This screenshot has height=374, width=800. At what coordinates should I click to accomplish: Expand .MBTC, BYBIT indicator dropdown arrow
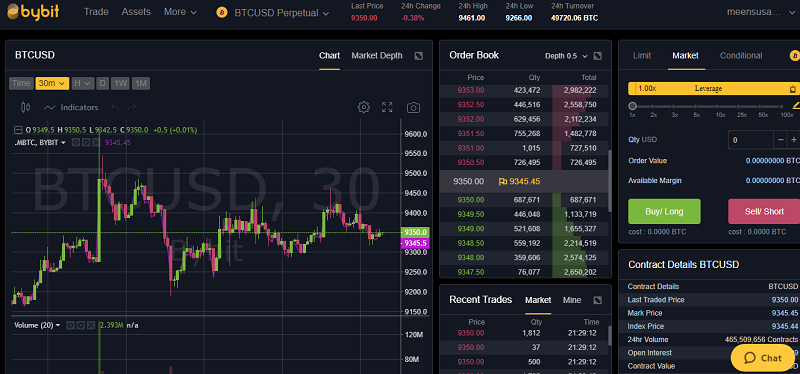63,143
